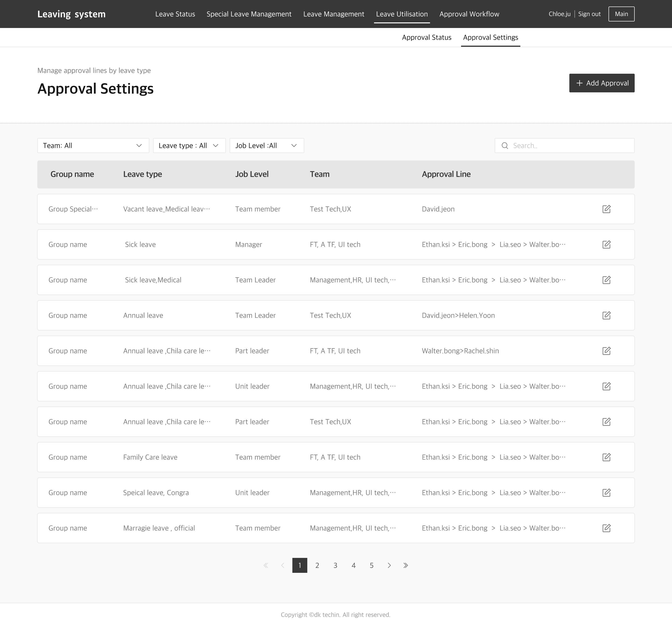Viewport: 672px width, 626px height.
Task: Open the Job Level filter dropdown
Action: (x=266, y=146)
